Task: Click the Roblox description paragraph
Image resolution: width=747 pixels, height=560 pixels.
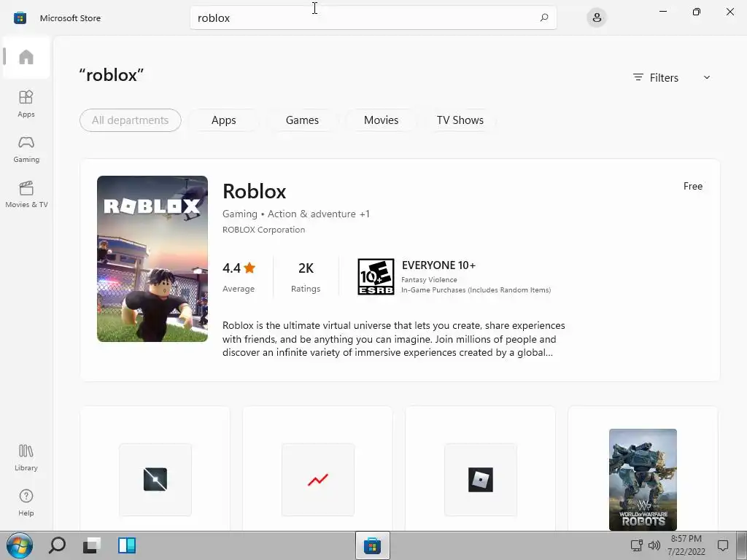Action: tap(393, 339)
